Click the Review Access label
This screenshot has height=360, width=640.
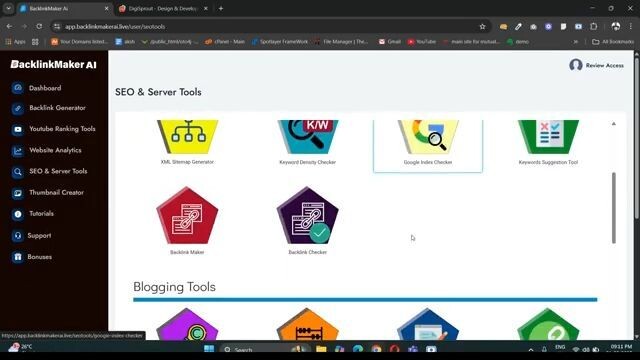604,65
